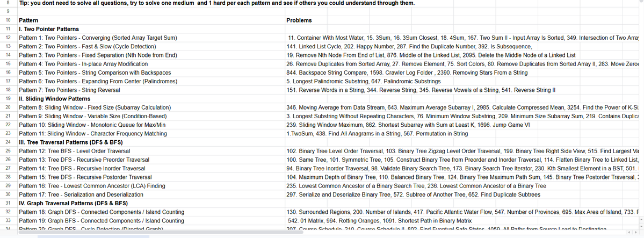Viewport: 644px width, 238px height.
Task: Select problems cell '19. Remove Nth Node From End'
Action: click(431, 55)
